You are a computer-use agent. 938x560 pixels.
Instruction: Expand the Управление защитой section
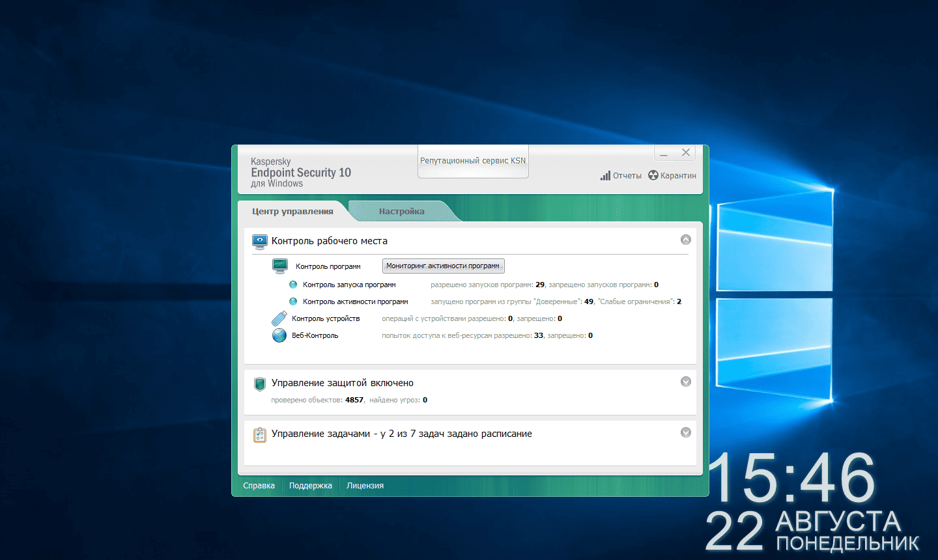pos(686,382)
